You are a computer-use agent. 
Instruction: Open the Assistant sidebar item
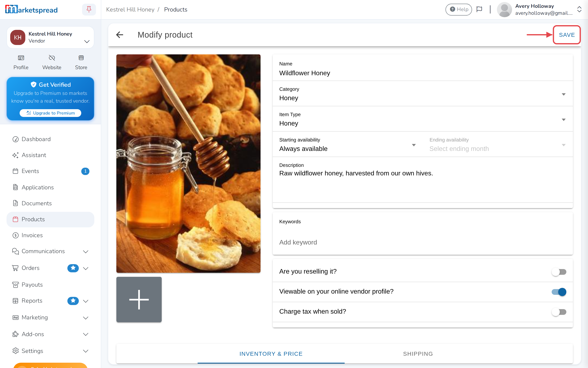pos(50,155)
